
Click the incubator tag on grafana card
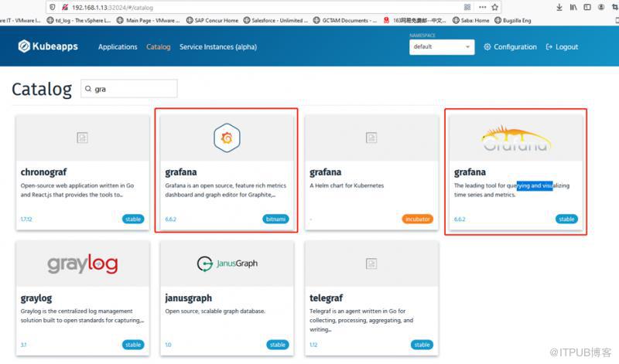[418, 219]
